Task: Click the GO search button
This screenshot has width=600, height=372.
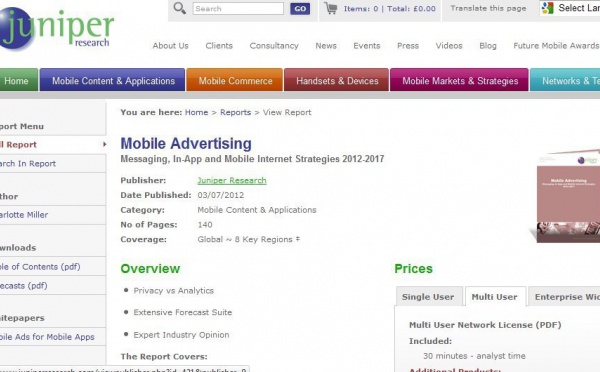Action: (300, 8)
